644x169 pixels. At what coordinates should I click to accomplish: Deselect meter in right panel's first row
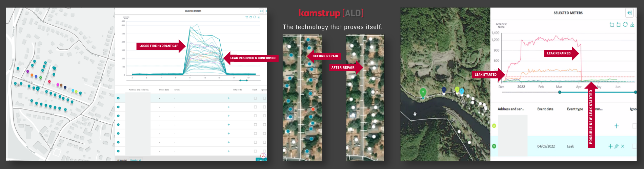(x=494, y=126)
